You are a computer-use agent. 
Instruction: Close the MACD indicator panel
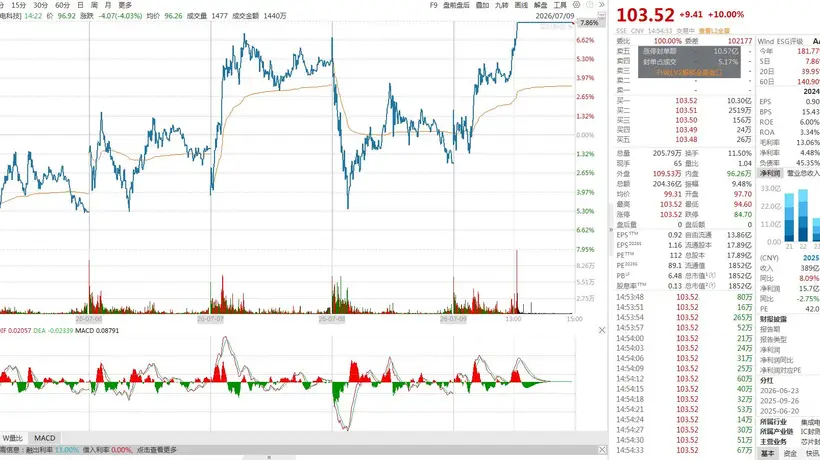click(x=602, y=330)
